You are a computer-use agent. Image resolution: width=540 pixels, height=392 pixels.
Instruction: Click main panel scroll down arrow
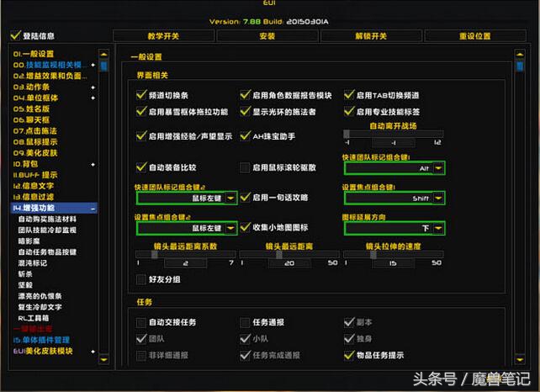pos(520,360)
